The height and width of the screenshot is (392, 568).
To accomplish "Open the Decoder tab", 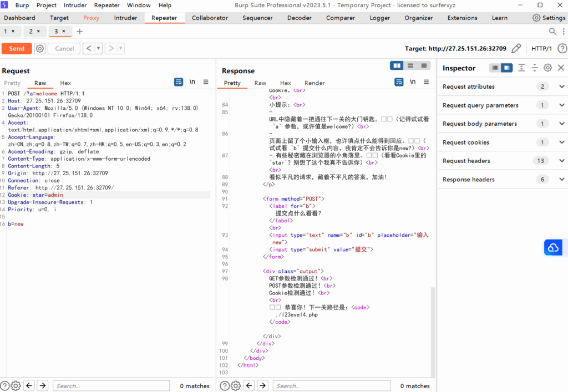I will click(x=299, y=18).
